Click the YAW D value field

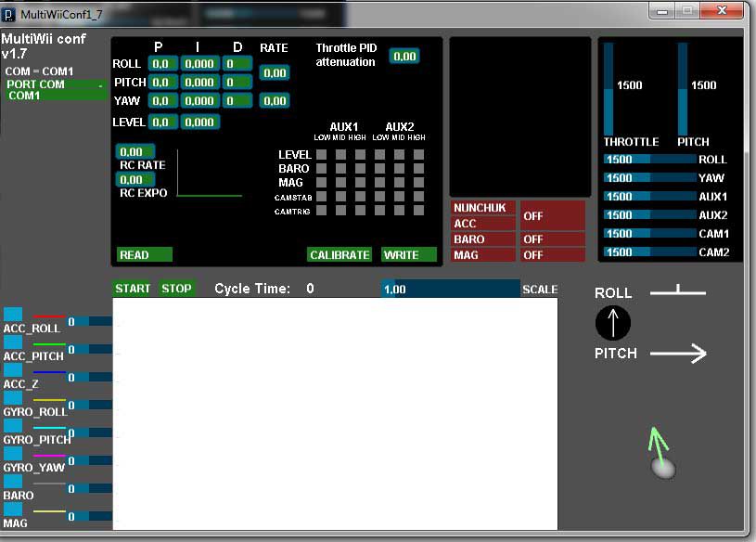(x=237, y=101)
